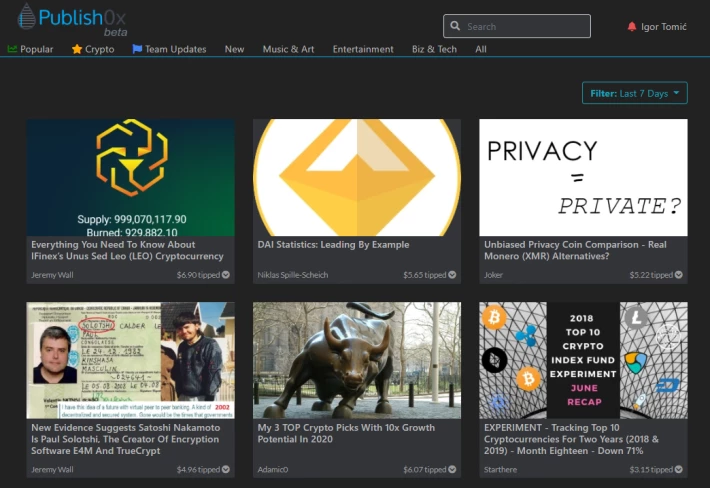Click the Crypto star icon
This screenshot has width=710, height=488.
point(77,49)
